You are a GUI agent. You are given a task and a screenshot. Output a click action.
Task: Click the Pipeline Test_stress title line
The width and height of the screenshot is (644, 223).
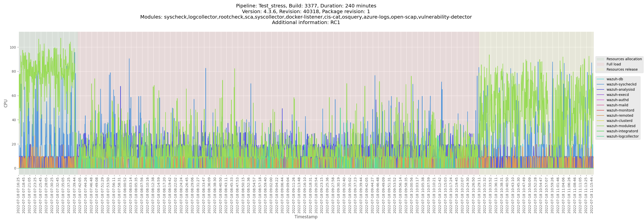[306, 6]
